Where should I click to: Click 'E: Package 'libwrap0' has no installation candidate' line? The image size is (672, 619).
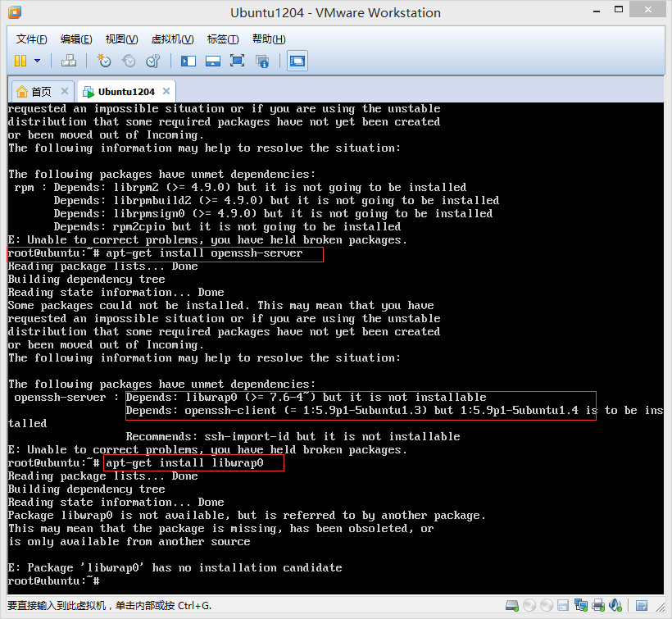pyautogui.click(x=175, y=568)
